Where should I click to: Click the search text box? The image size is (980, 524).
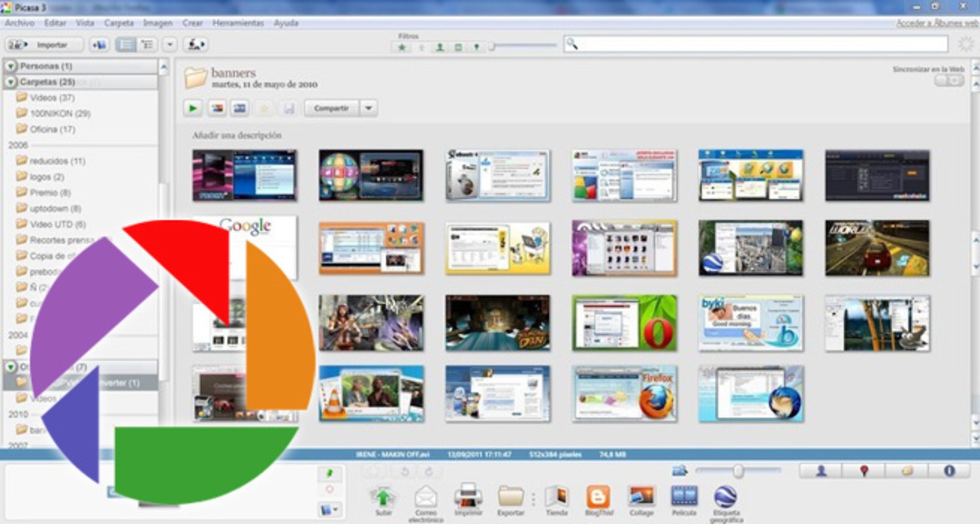(755, 44)
